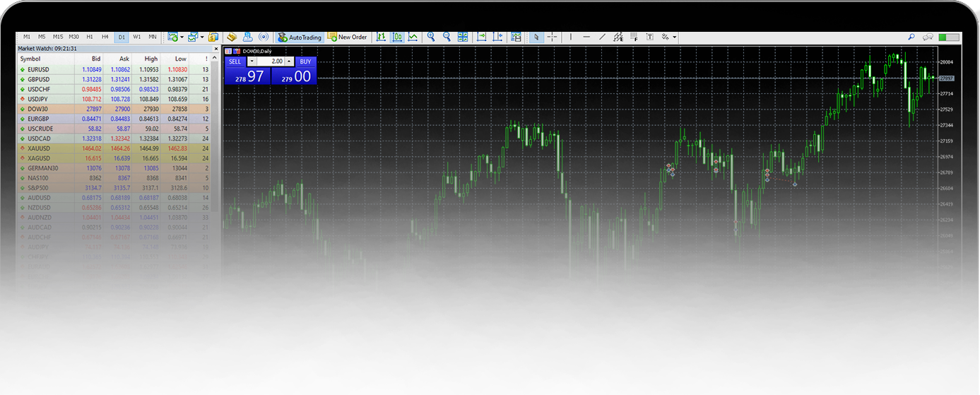Image resolution: width=980 pixels, height=395 pixels.
Task: Toggle the AutoTrading button
Action: pyautogui.click(x=300, y=37)
